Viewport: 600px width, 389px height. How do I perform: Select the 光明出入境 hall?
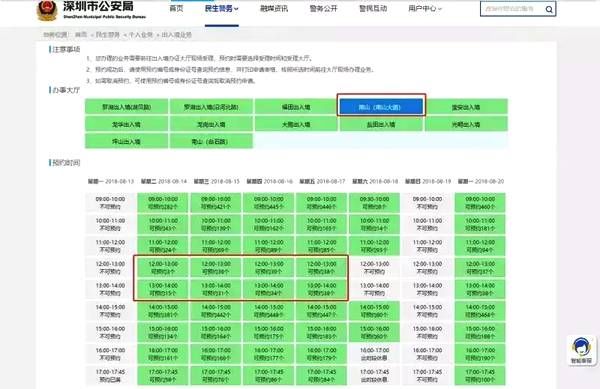coord(466,124)
